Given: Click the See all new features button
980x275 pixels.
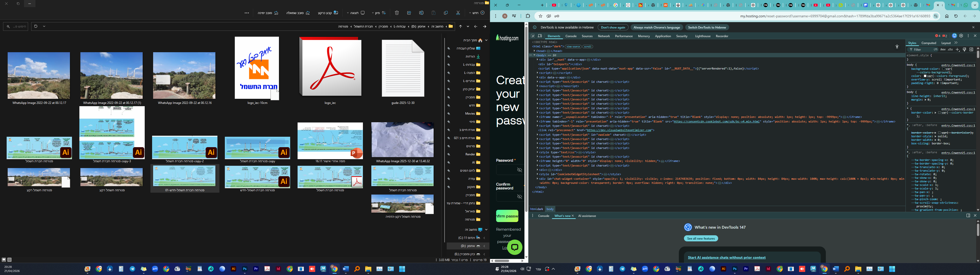Looking at the screenshot, I should tap(701, 239).
